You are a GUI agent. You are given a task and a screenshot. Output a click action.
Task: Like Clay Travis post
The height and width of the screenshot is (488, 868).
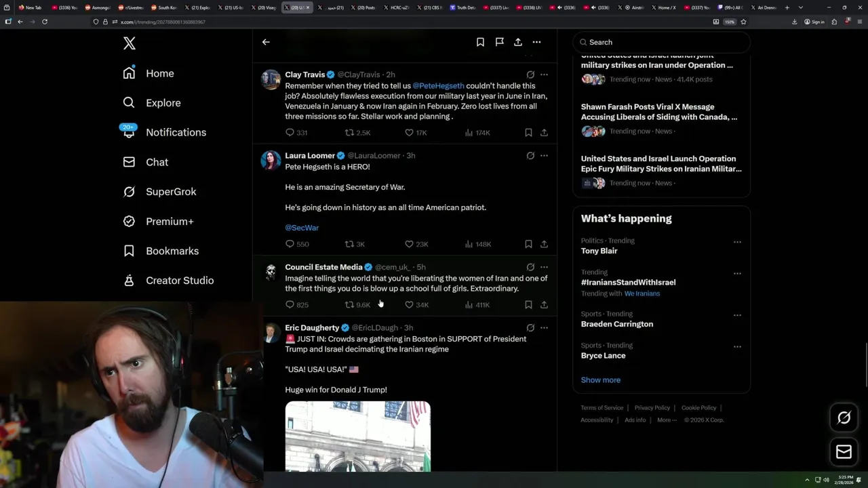coord(416,133)
